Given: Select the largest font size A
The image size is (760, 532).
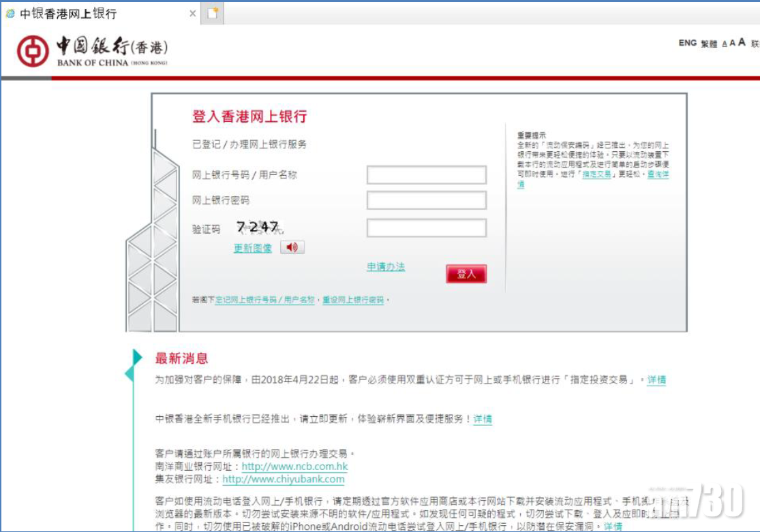Looking at the screenshot, I should (x=742, y=42).
